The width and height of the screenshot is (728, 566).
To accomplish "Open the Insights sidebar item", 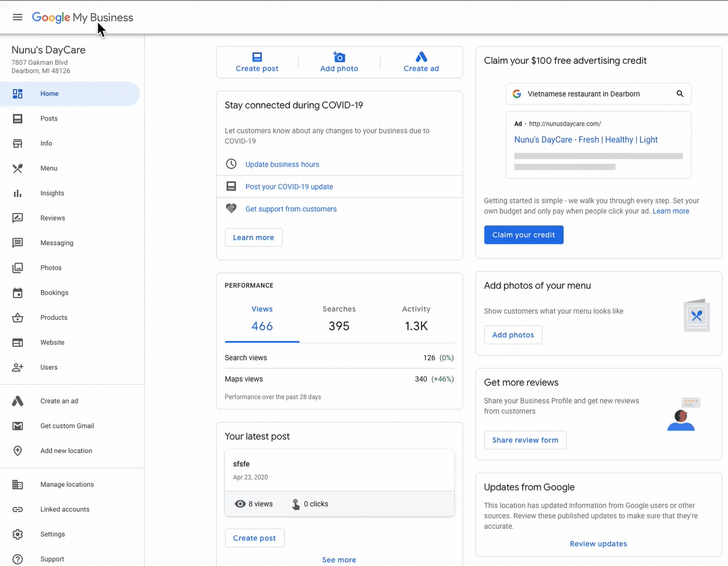I will (x=69, y=193).
